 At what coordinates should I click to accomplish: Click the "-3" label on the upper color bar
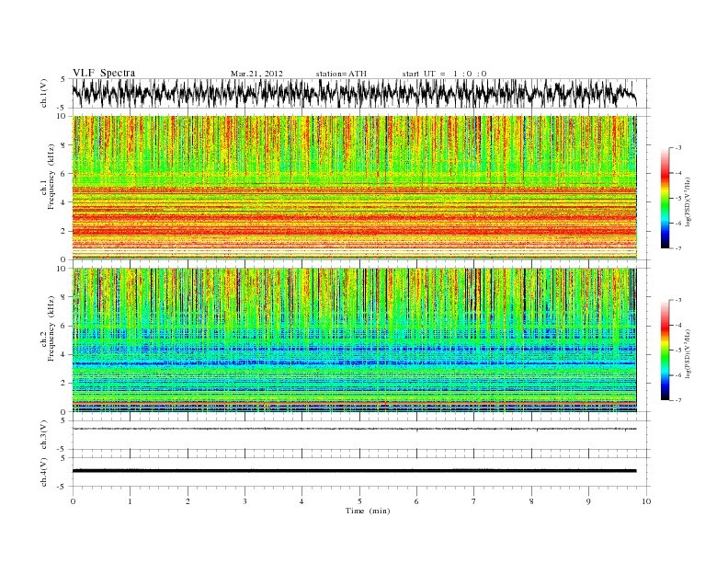click(x=677, y=148)
